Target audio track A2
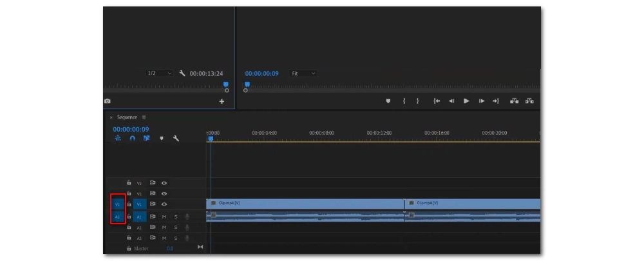 coord(139,227)
